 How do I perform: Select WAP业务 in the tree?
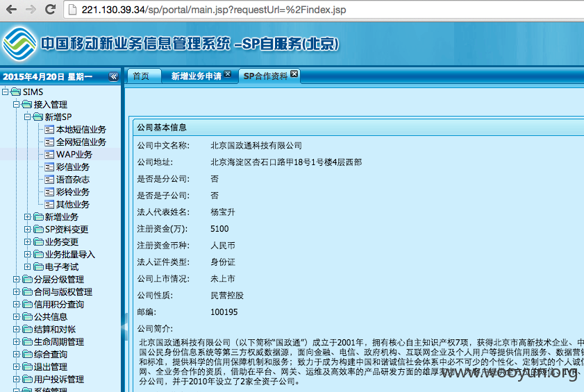click(x=74, y=155)
